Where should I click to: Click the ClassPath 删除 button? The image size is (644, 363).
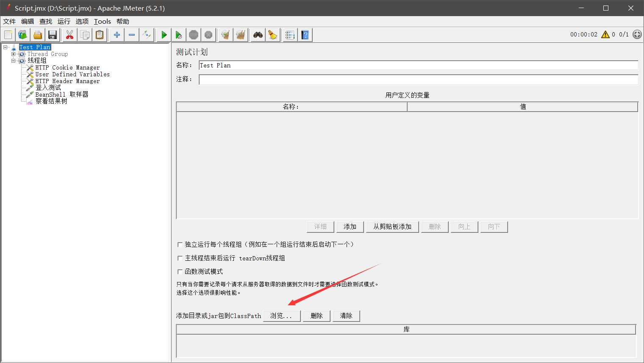click(x=316, y=316)
